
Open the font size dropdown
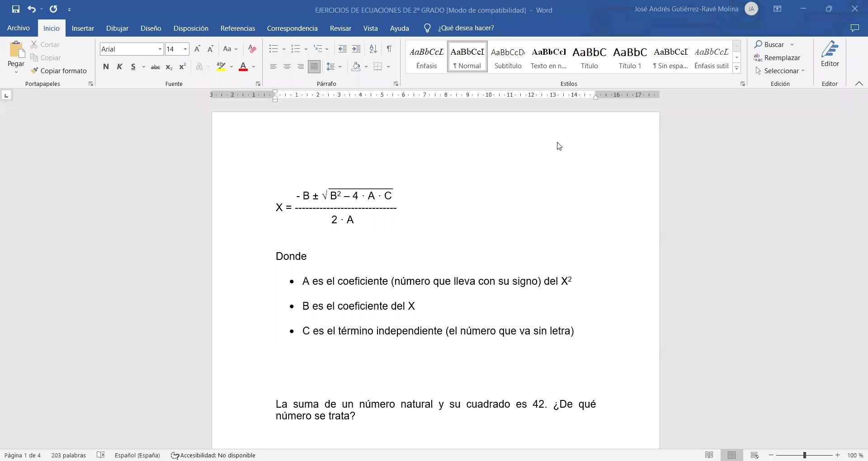click(185, 49)
